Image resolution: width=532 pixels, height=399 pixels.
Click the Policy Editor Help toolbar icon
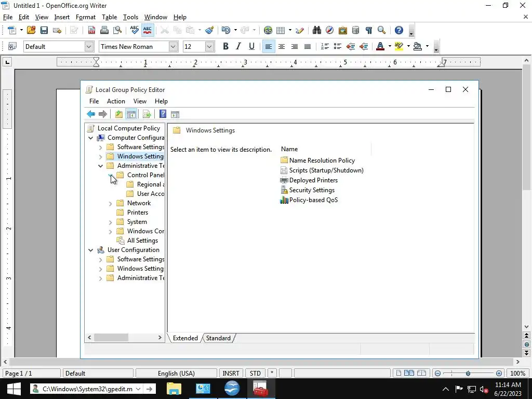coord(163,114)
